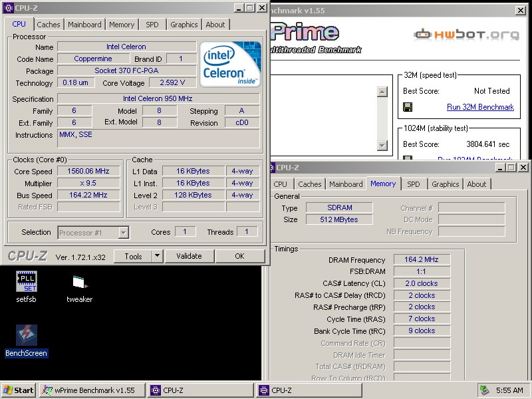This screenshot has height=399, width=532.
Task: Click the FSB:DRAM value 1:1
Action: (422, 271)
